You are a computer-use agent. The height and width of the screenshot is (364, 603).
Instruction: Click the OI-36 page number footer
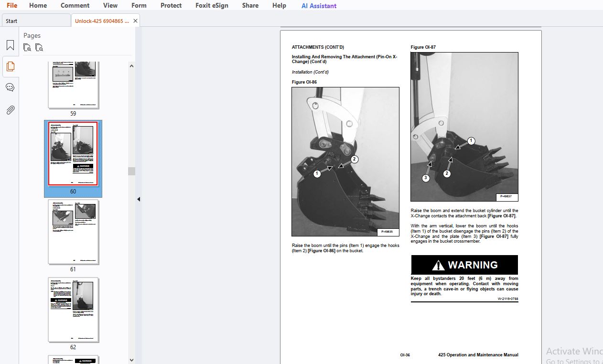405,355
